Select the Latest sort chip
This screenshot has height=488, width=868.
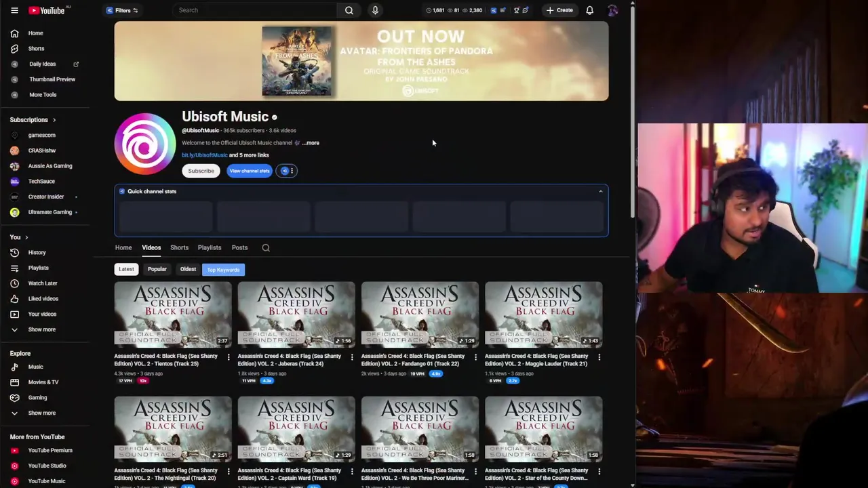coord(126,269)
